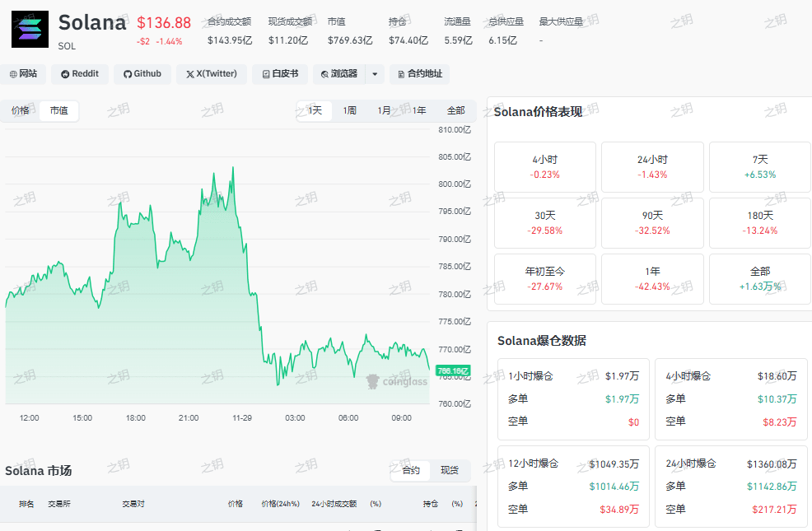812x531 pixels.
Task: Set chart range to 1年
Action: (x=419, y=111)
